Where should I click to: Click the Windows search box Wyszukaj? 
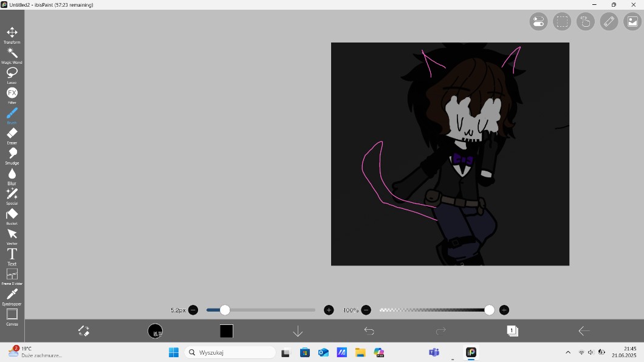point(230,352)
